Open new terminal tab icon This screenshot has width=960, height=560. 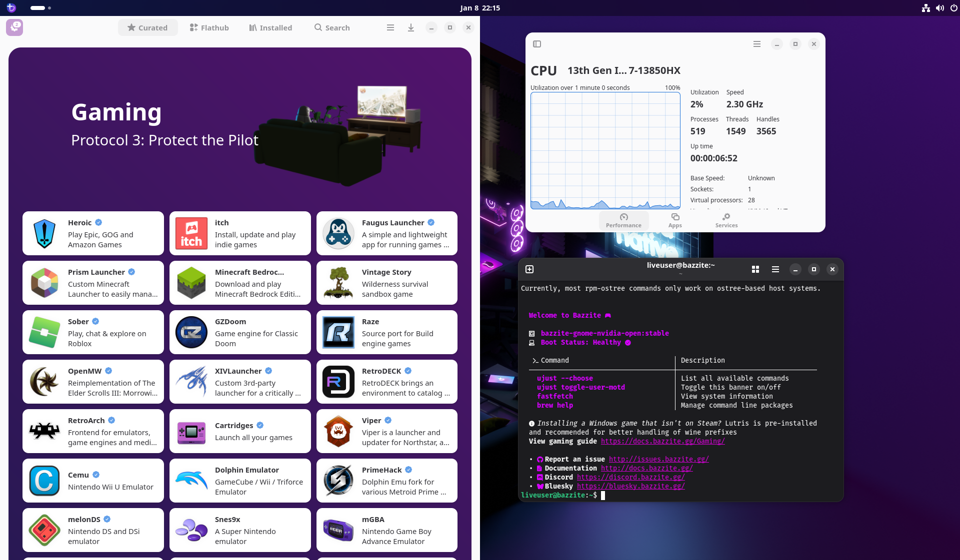click(x=529, y=269)
